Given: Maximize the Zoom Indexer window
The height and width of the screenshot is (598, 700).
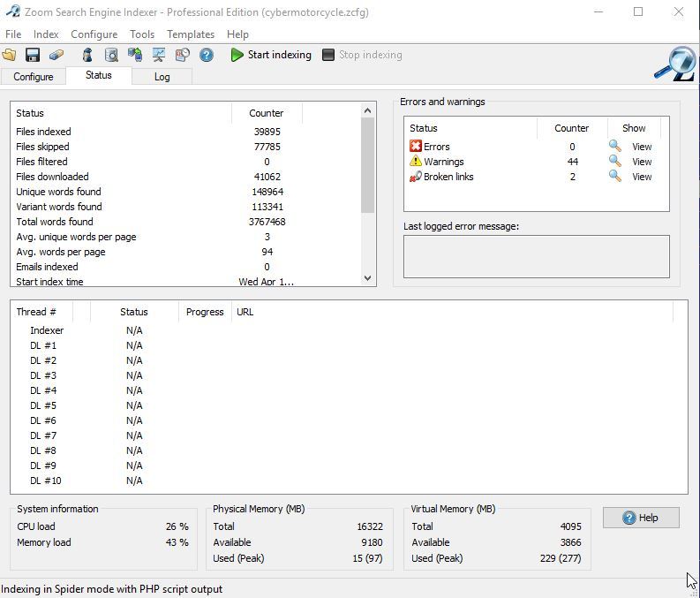Looking at the screenshot, I should 638,11.
